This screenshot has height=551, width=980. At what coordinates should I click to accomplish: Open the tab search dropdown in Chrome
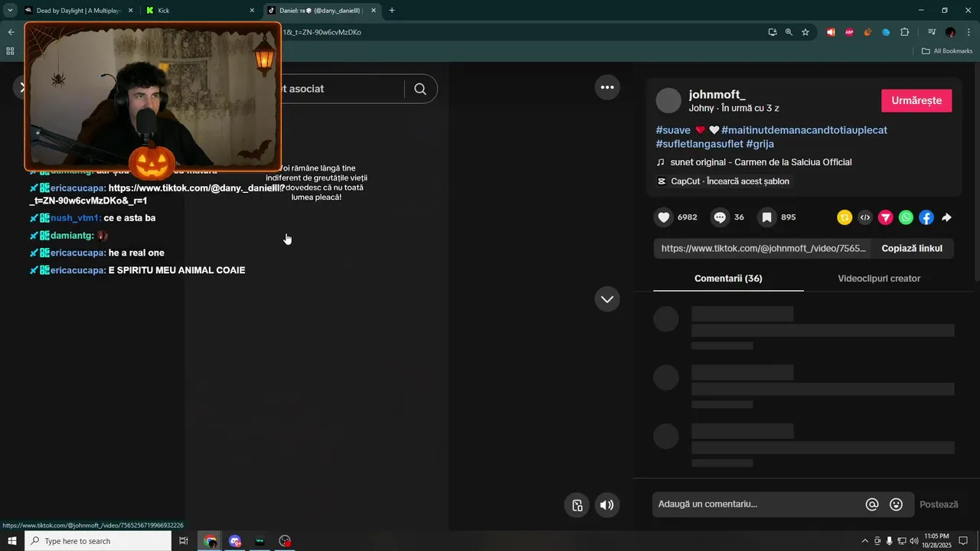[x=10, y=11]
